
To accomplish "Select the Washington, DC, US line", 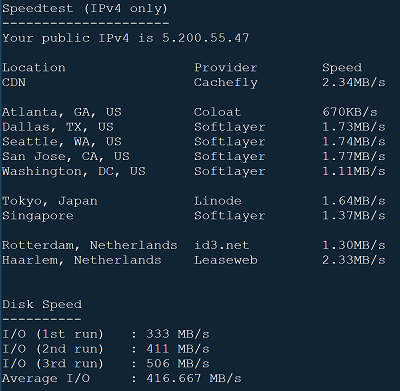I will 194,171.
